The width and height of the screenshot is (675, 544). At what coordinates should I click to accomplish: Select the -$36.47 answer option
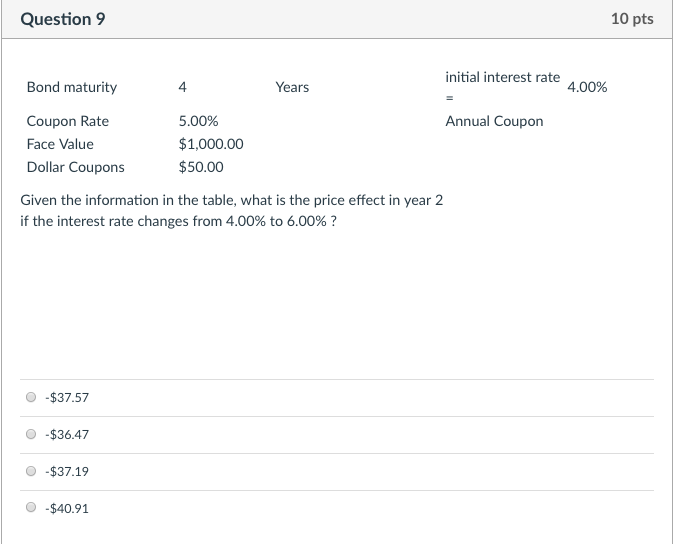point(31,434)
